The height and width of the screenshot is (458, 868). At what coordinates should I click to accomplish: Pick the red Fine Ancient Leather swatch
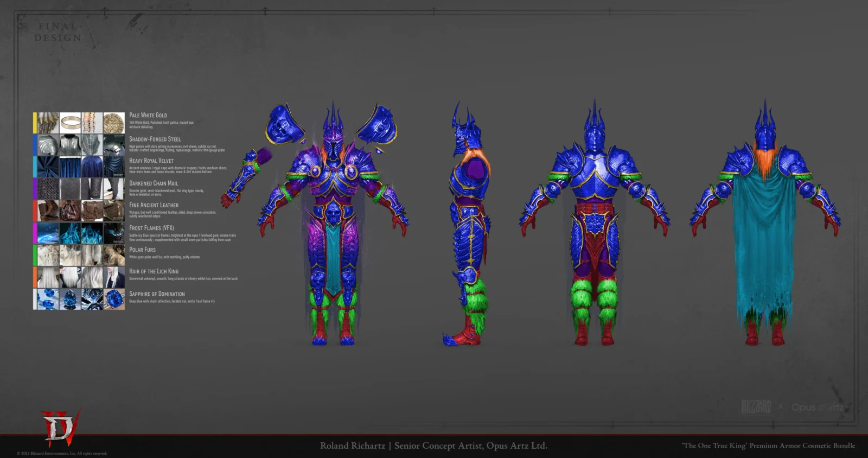coord(35,211)
